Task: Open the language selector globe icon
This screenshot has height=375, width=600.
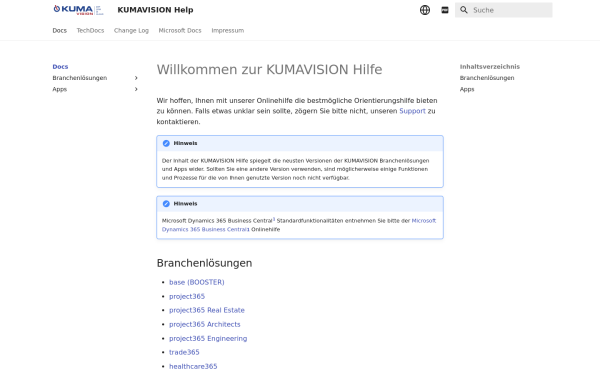Action: coord(425,10)
